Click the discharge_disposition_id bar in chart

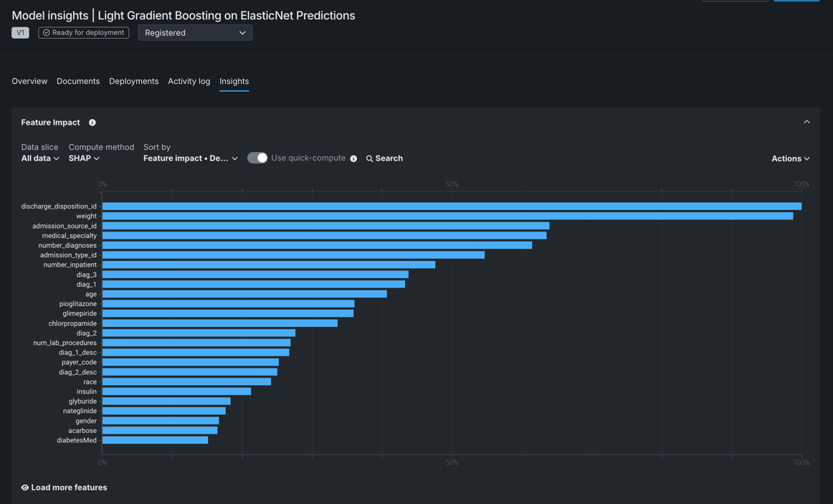(x=452, y=206)
